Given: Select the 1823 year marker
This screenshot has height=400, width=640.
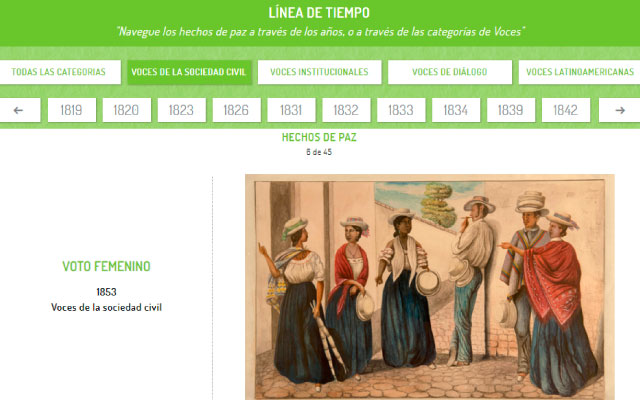Looking at the screenshot, I should 182,110.
